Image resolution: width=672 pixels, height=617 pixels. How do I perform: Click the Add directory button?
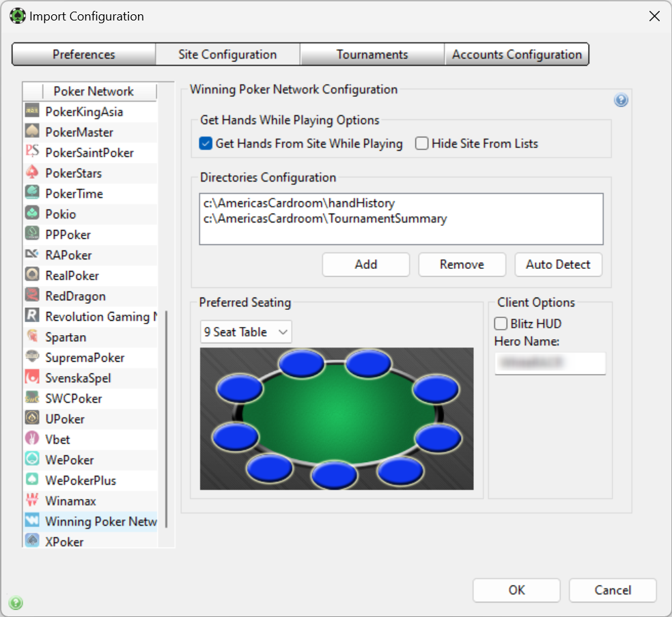pos(366,265)
